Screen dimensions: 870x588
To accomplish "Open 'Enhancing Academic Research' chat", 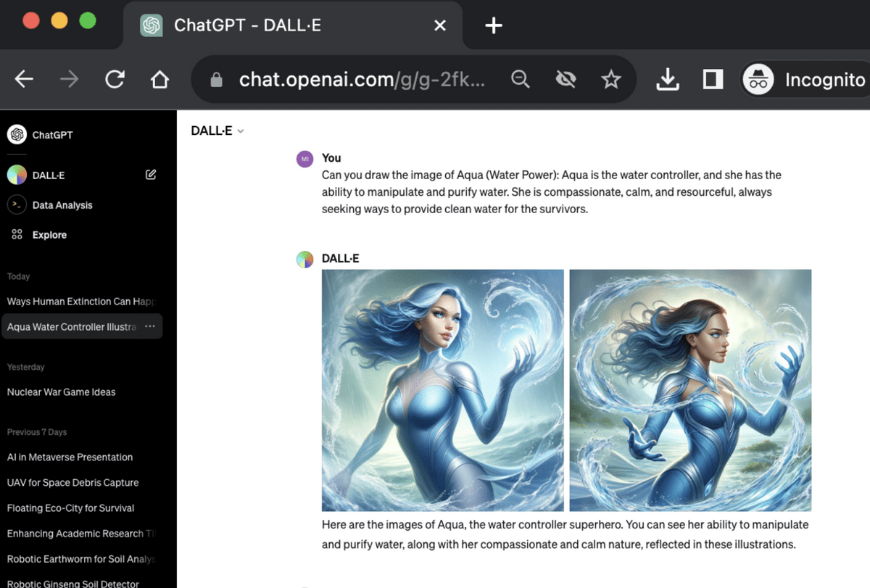I will pos(81,534).
